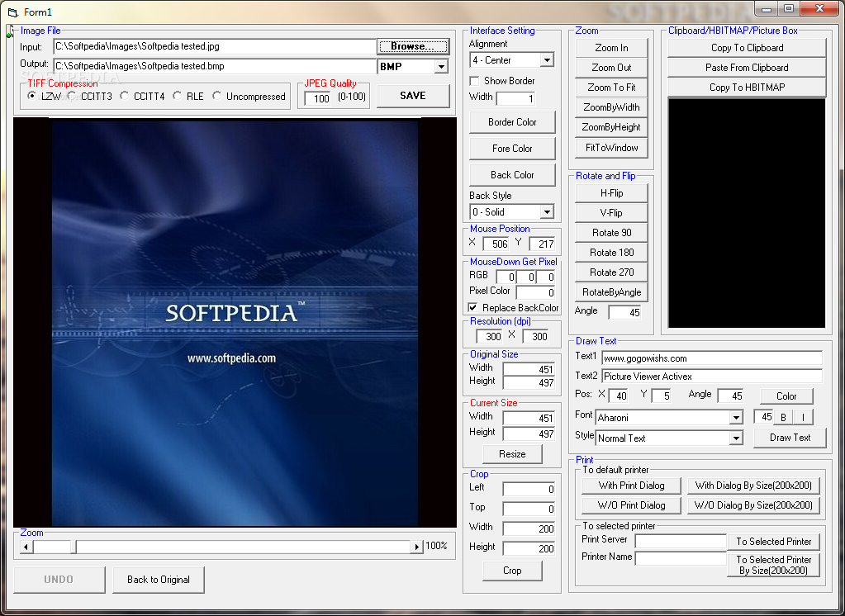Image resolution: width=845 pixels, height=616 pixels.
Task: Click the Draw Text button
Action: coord(790,438)
